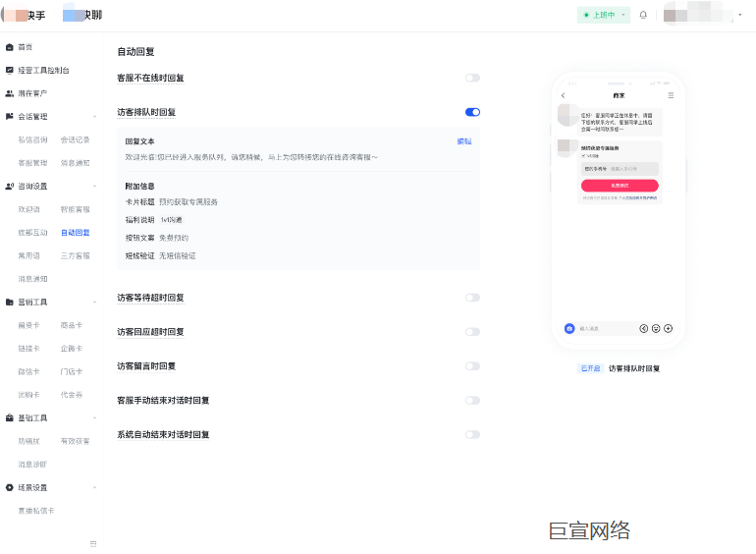This screenshot has height=554, width=756.
Task: Click the 会话管理 flag icon
Action: click(x=9, y=117)
